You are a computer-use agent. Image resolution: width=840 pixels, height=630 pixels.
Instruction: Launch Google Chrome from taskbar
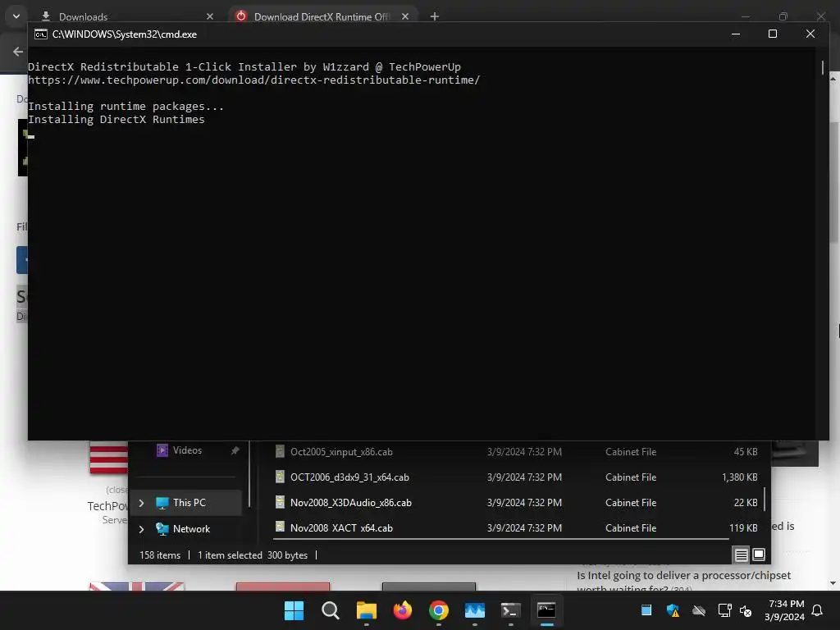(x=439, y=610)
